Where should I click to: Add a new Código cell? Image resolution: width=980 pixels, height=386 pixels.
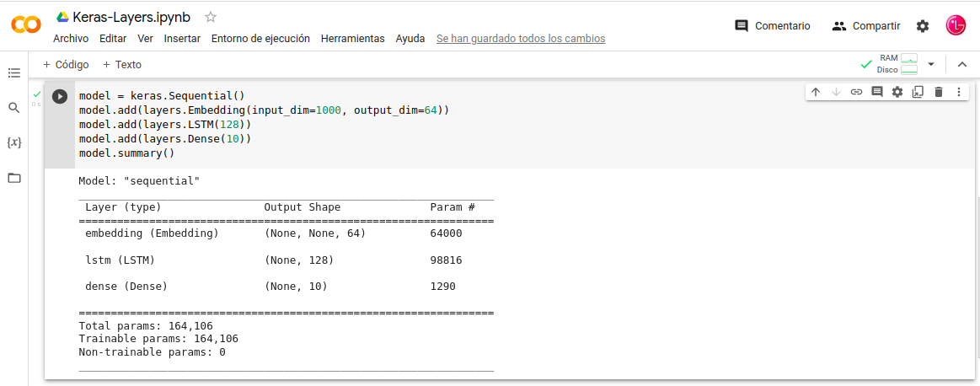coord(66,64)
